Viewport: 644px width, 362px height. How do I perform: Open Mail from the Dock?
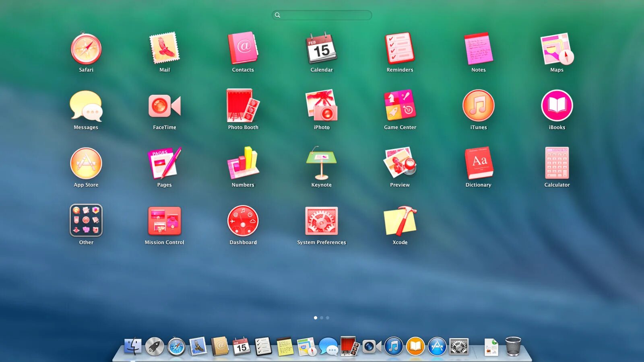(x=198, y=346)
